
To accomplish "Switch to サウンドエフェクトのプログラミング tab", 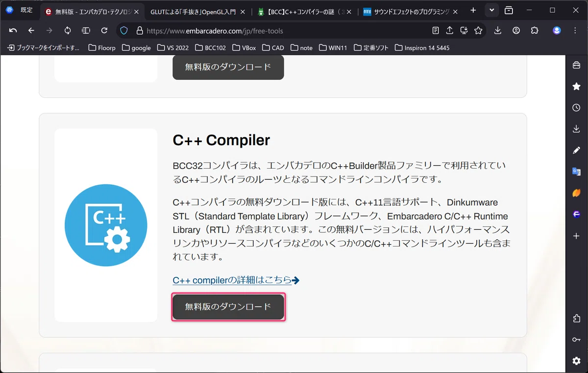I will coord(406,12).
